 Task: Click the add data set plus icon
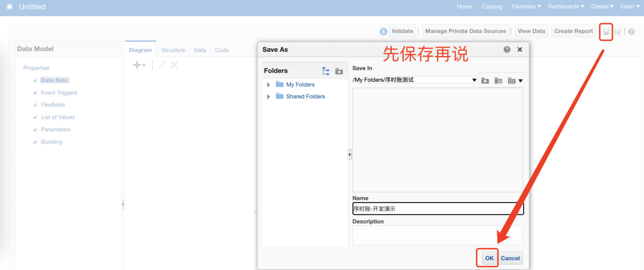point(139,65)
